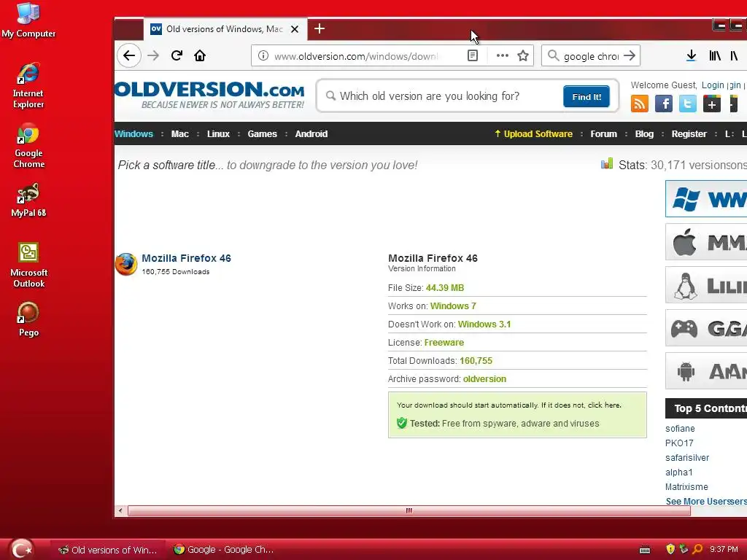Screen dimensions: 747x560
Task: Open the Games nav menu item
Action: pos(262,134)
